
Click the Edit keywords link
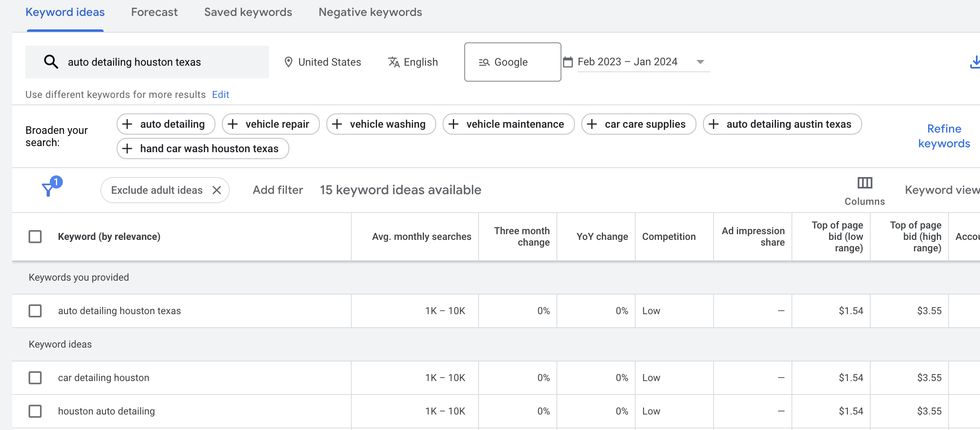[220, 95]
